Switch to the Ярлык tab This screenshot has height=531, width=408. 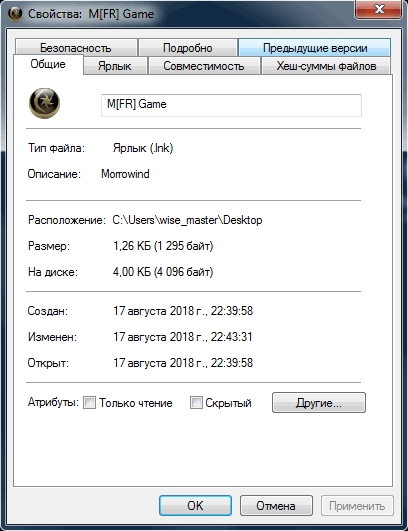point(114,66)
